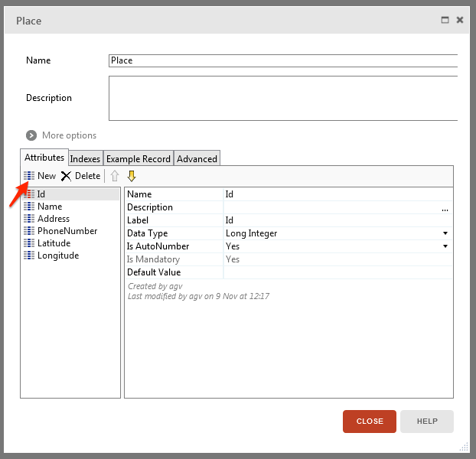Switch to the Indexes tab
This screenshot has height=459, width=476.
85,158
